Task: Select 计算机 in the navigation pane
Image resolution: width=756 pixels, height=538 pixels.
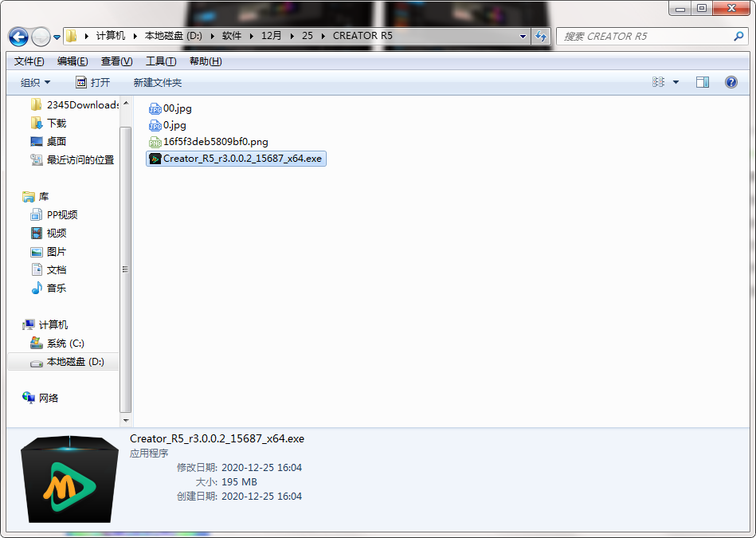Action: click(45, 324)
